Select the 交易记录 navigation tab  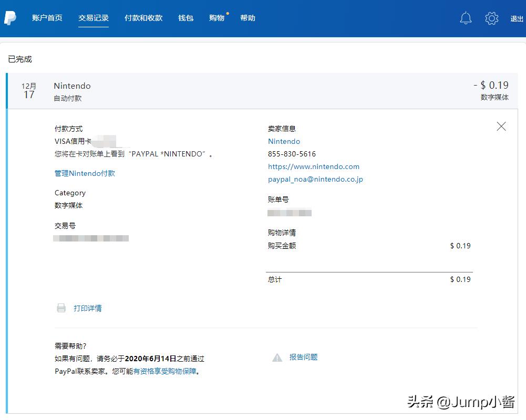(94, 17)
